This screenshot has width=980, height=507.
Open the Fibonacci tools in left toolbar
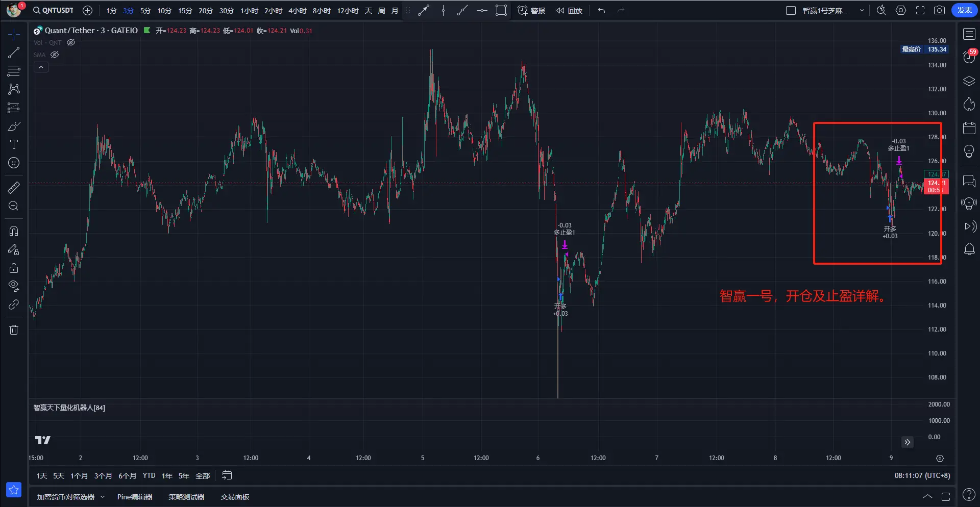point(14,71)
